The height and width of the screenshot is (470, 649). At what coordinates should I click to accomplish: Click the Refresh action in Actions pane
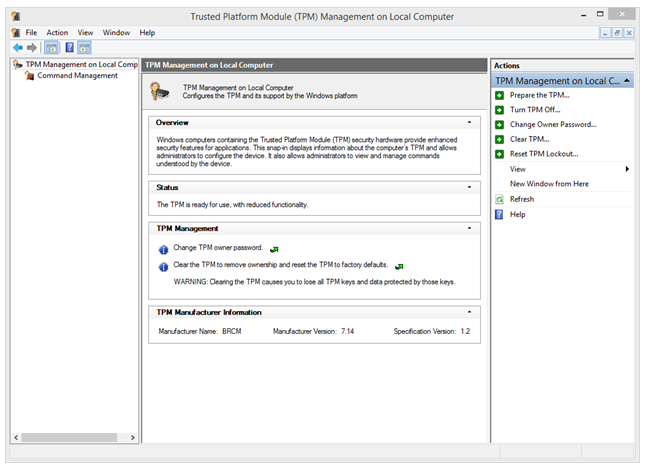pos(521,199)
